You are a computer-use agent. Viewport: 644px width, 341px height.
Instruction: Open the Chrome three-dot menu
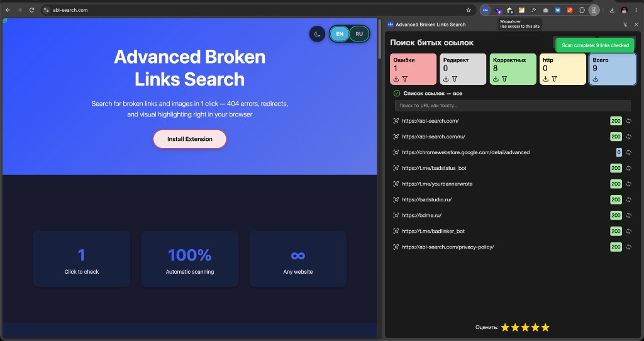[636, 10]
